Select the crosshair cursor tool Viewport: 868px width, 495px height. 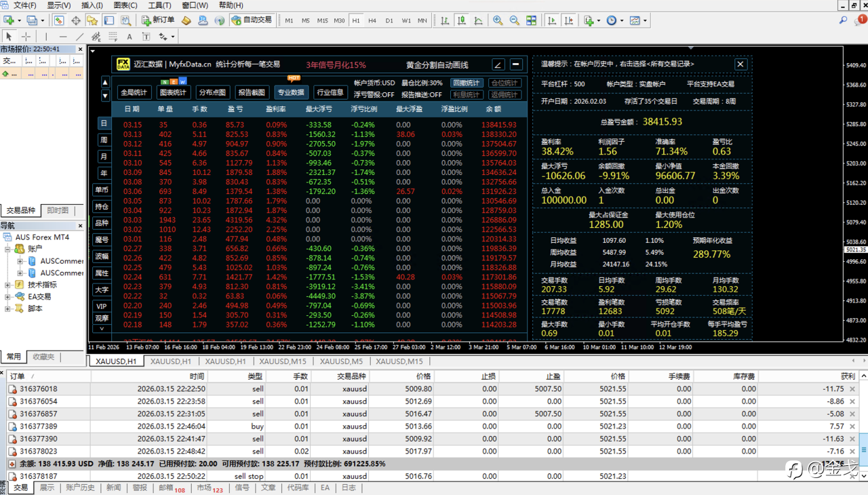point(26,36)
